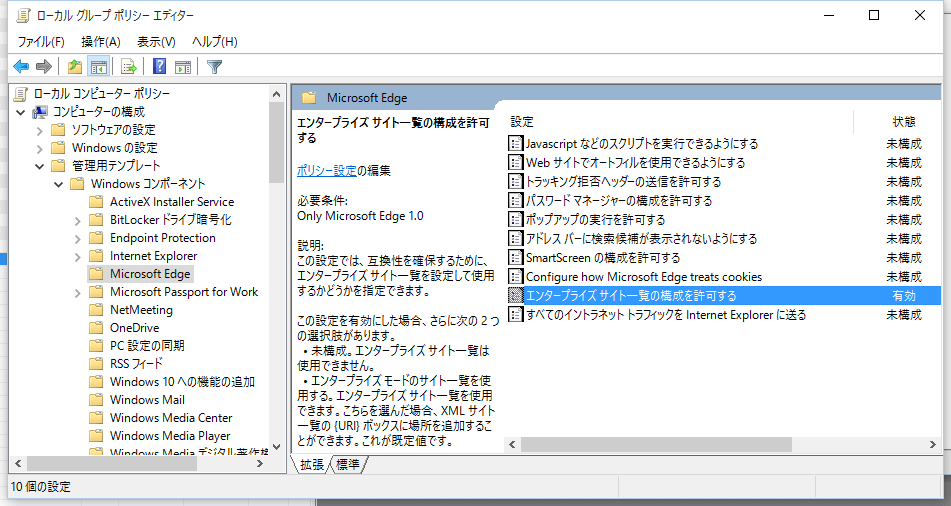Click the Filter funnel toolbar icon
The image size is (951, 506).
[214, 66]
